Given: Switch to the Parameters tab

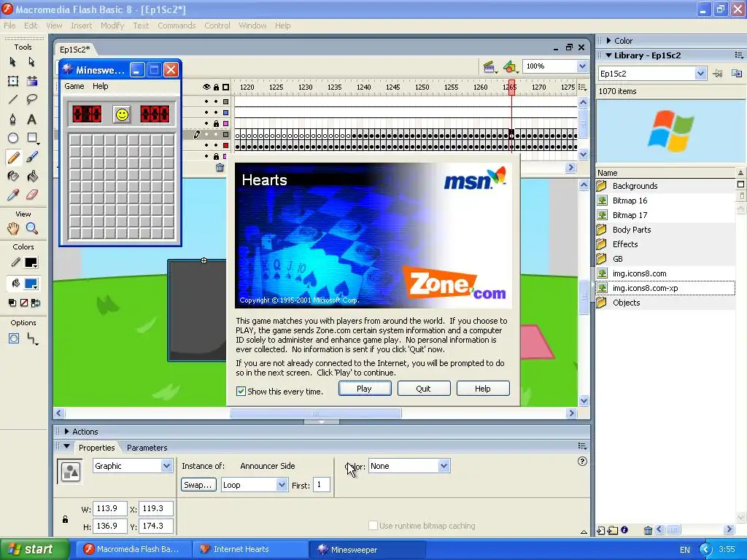Looking at the screenshot, I should pos(147,448).
